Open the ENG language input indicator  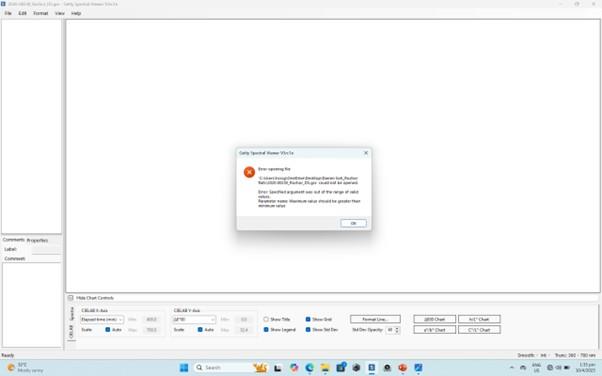(x=536, y=368)
